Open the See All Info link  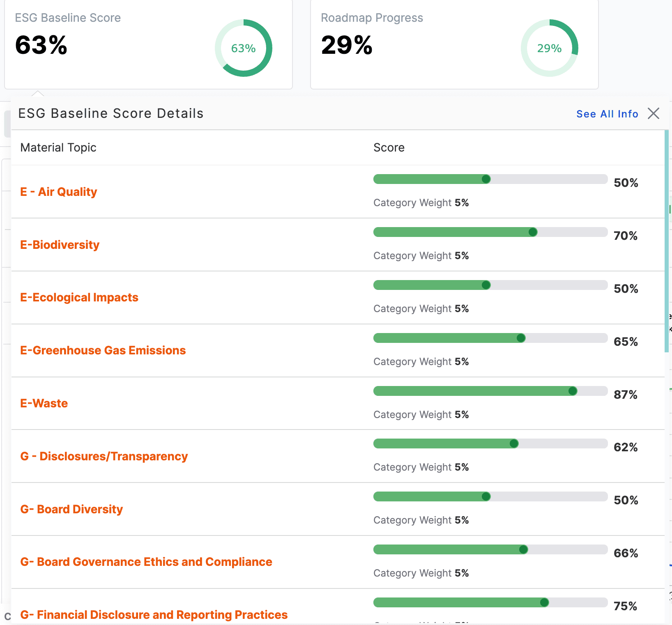(607, 114)
